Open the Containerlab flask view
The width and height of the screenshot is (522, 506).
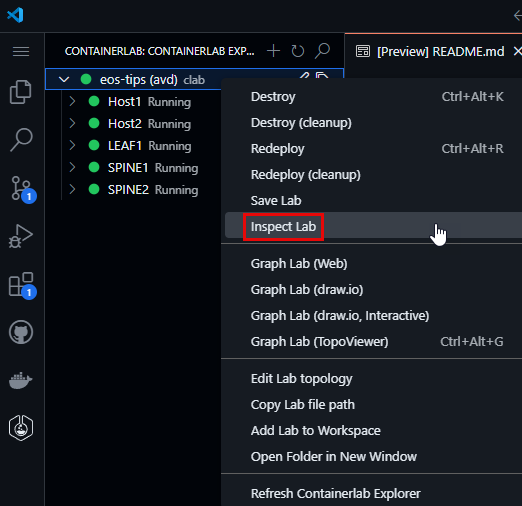pos(21,428)
